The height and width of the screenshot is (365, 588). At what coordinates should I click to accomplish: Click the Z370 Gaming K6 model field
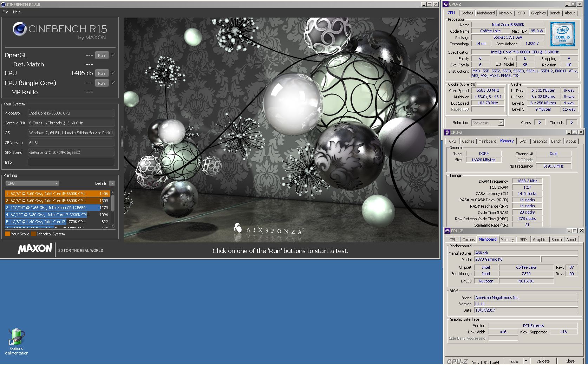[507, 259]
